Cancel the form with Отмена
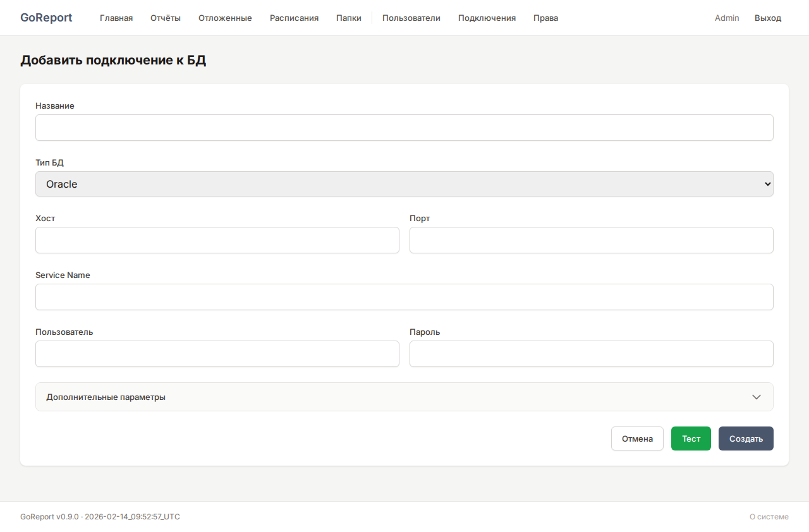Image resolution: width=809 pixels, height=532 pixels. coord(637,438)
